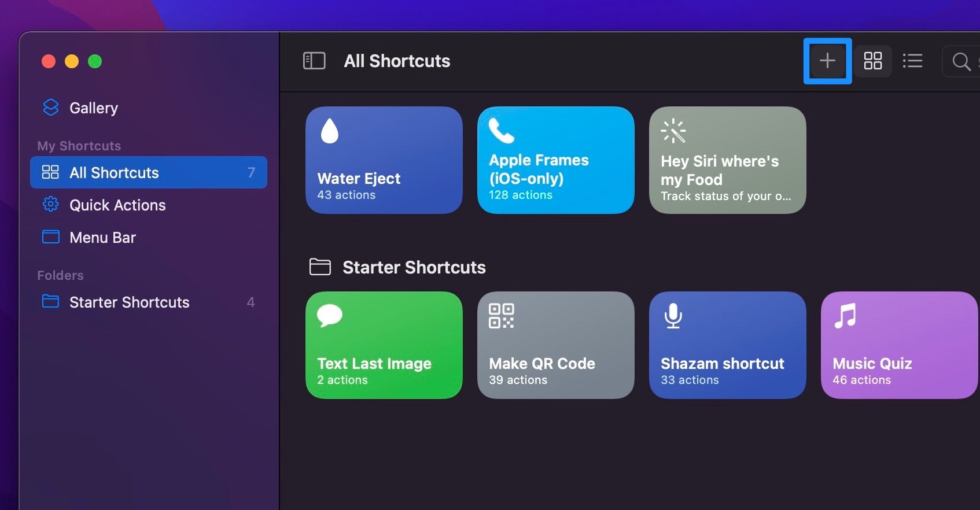
Task: Click the count 7 beside All Shortcuts
Action: coord(251,172)
